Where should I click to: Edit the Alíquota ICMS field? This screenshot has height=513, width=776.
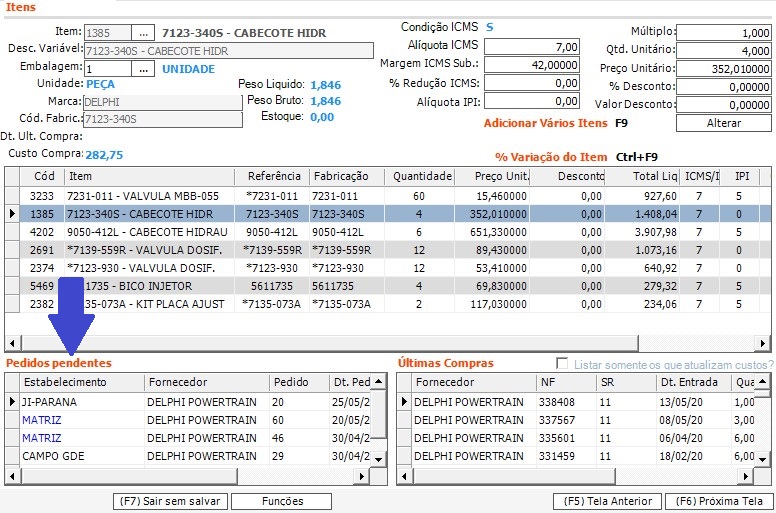click(x=532, y=47)
